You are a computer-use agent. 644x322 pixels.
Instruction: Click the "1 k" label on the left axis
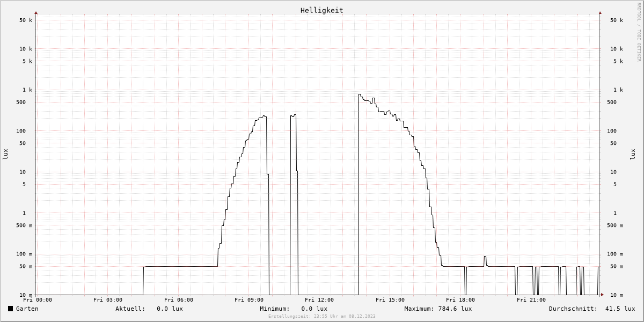(x=28, y=90)
